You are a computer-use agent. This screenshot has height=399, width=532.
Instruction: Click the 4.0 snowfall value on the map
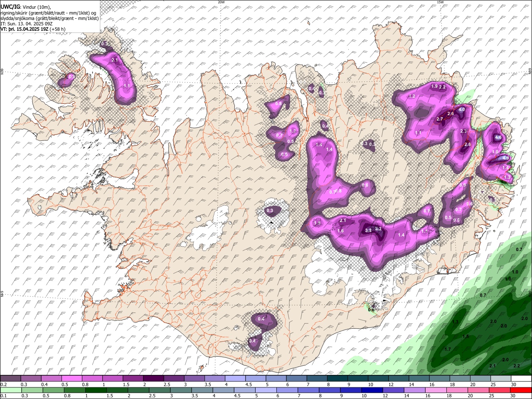tap(462, 110)
